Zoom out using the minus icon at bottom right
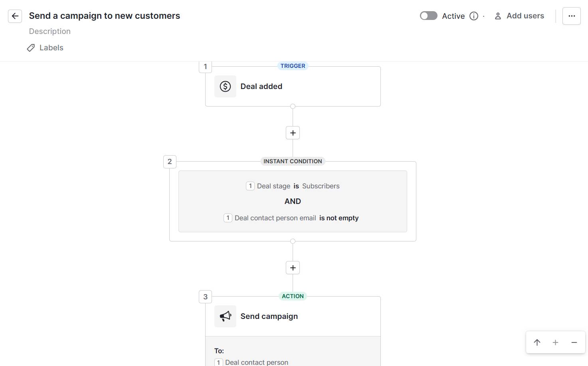The height and width of the screenshot is (366, 588). [x=574, y=342]
